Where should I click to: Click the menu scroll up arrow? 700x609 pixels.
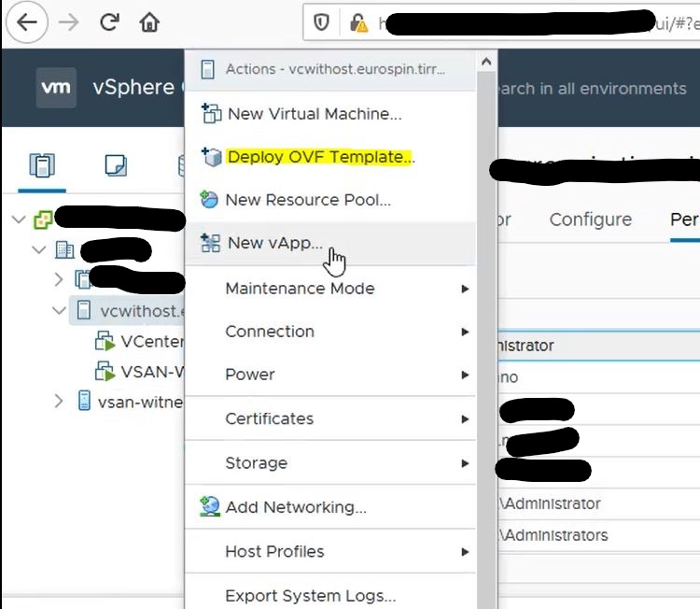click(486, 62)
